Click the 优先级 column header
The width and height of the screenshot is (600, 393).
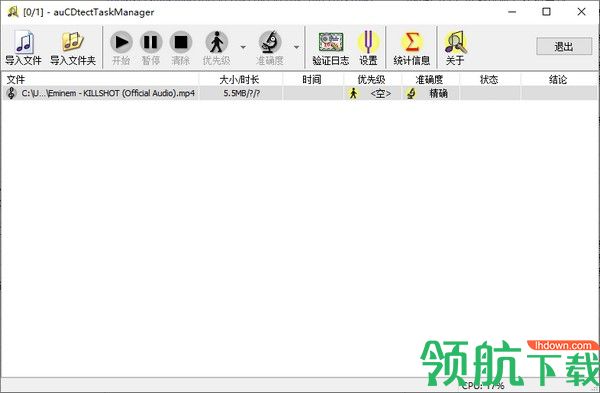[x=372, y=79]
